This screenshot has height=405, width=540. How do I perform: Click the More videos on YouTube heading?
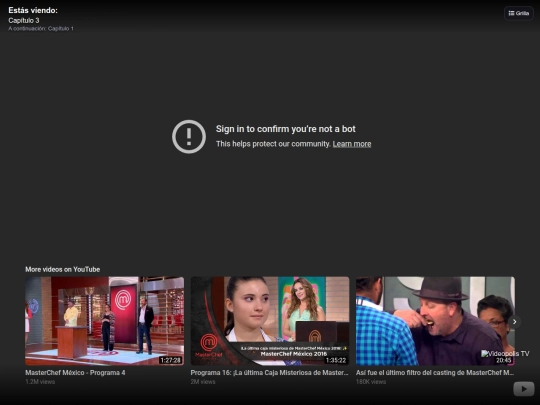(63, 269)
